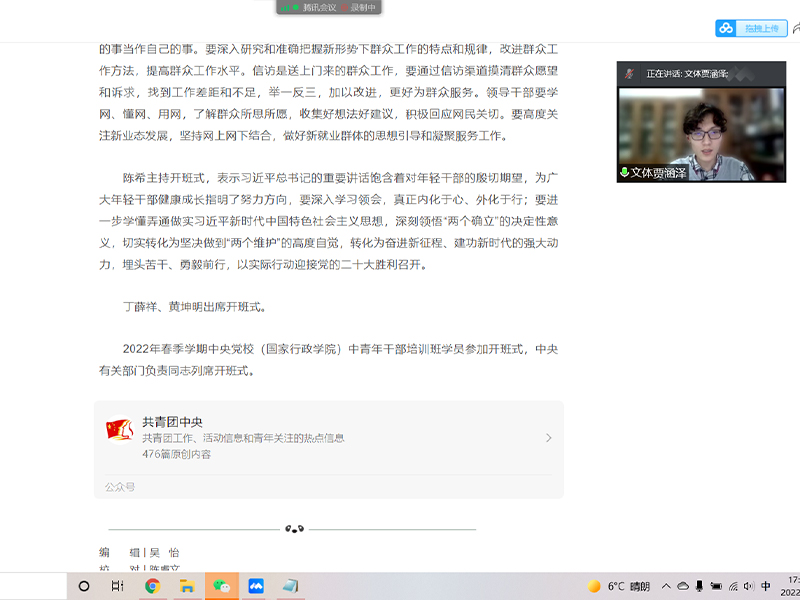Click the green signal strength bars icon
Image resolution: width=800 pixels, height=600 pixels.
(x=285, y=8)
